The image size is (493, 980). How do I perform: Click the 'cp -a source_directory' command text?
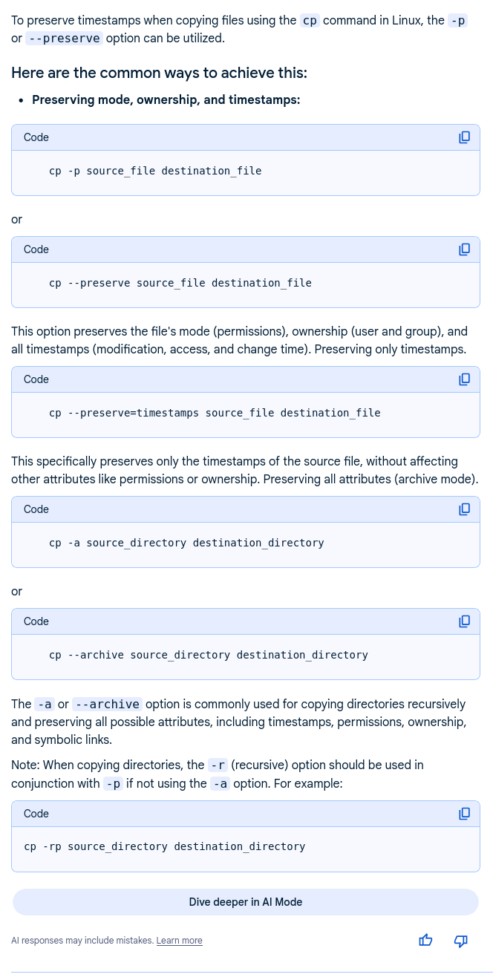[x=186, y=543]
